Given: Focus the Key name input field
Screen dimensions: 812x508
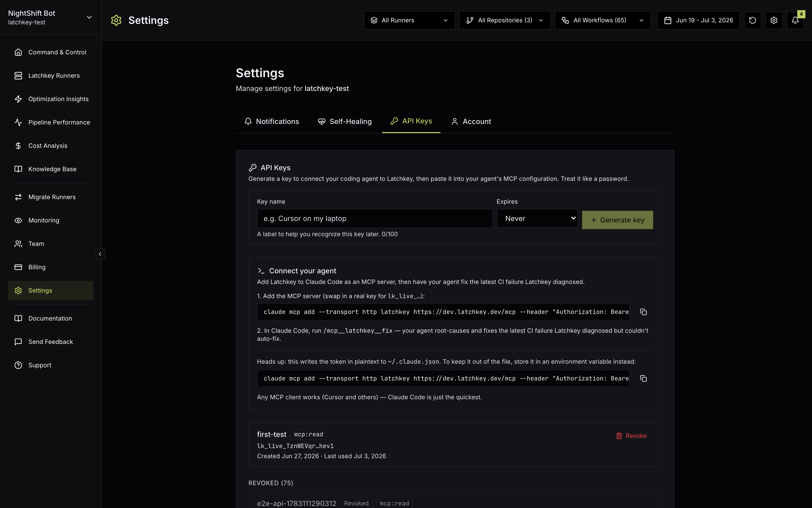Looking at the screenshot, I should tap(375, 218).
